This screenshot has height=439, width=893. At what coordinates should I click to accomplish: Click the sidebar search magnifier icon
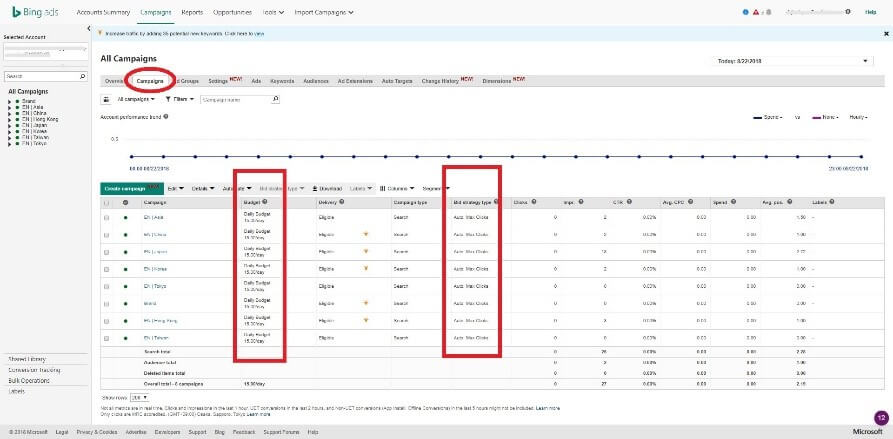coord(82,75)
